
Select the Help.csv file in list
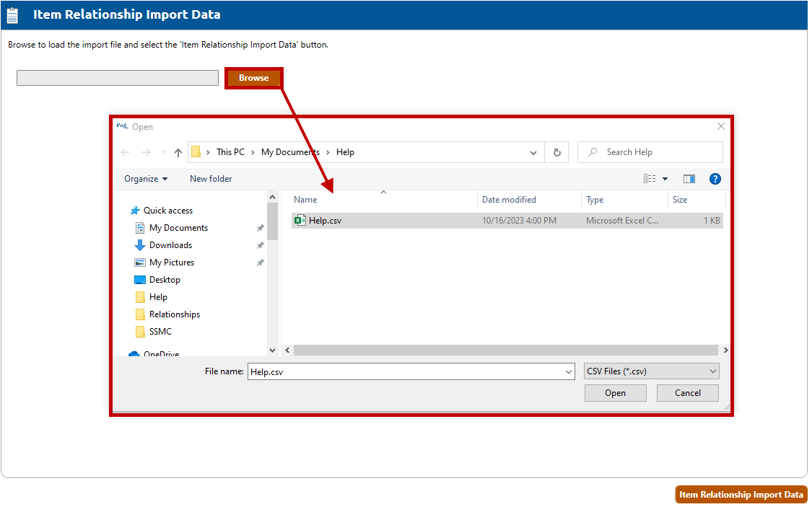(325, 221)
